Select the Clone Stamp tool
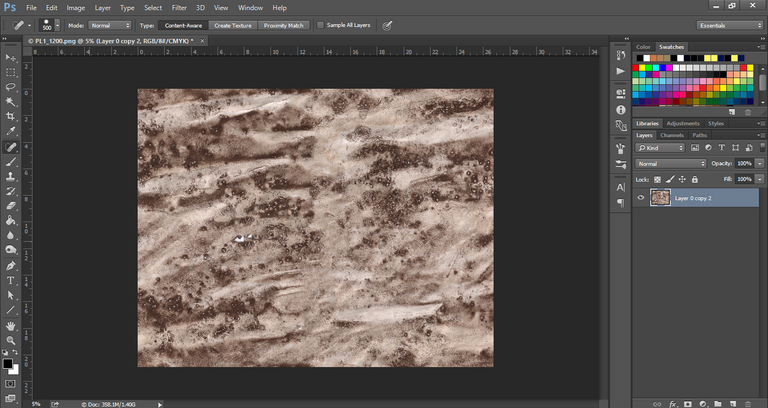The image size is (768, 408). coord(10,176)
